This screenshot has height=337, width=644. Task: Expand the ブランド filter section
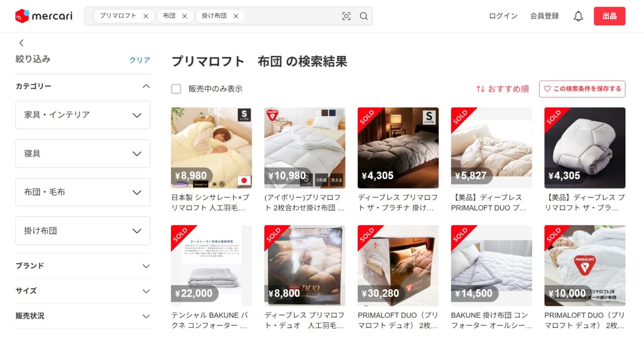point(83,266)
